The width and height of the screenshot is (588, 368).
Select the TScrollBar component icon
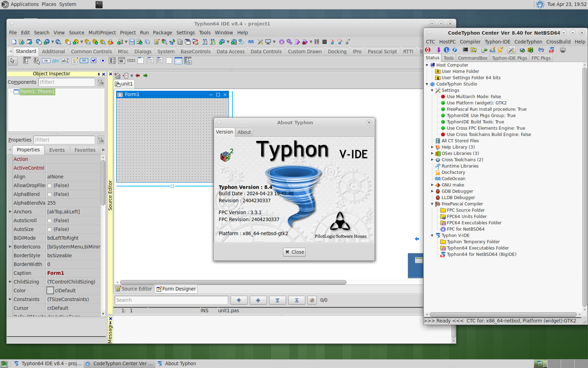[131, 61]
